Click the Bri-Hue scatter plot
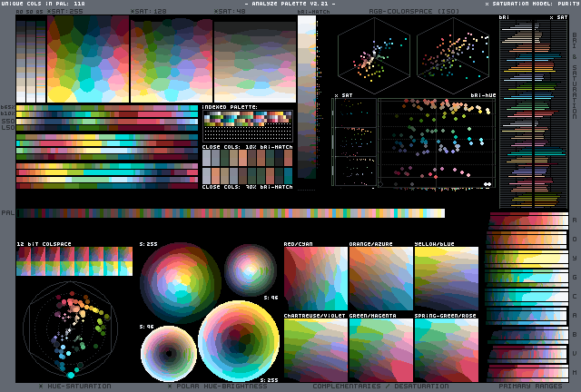581x392 pixels. point(436,141)
